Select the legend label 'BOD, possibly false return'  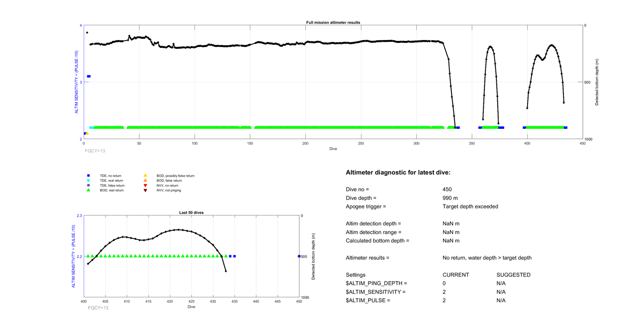(x=175, y=176)
